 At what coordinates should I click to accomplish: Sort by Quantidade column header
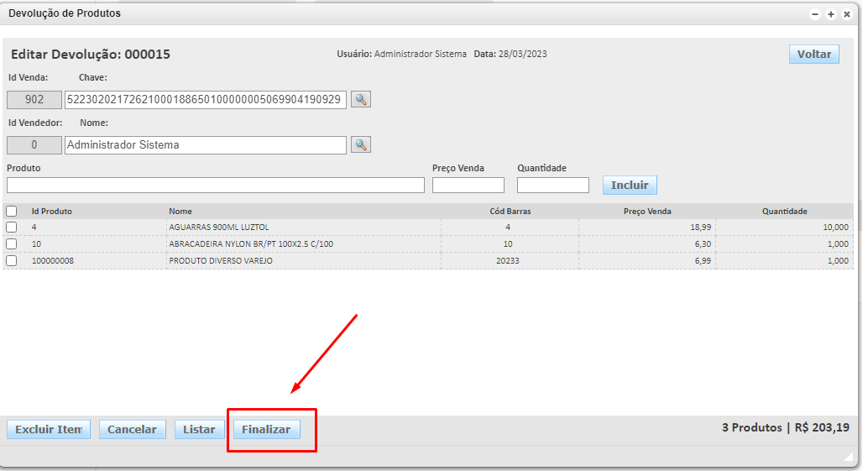(x=784, y=212)
